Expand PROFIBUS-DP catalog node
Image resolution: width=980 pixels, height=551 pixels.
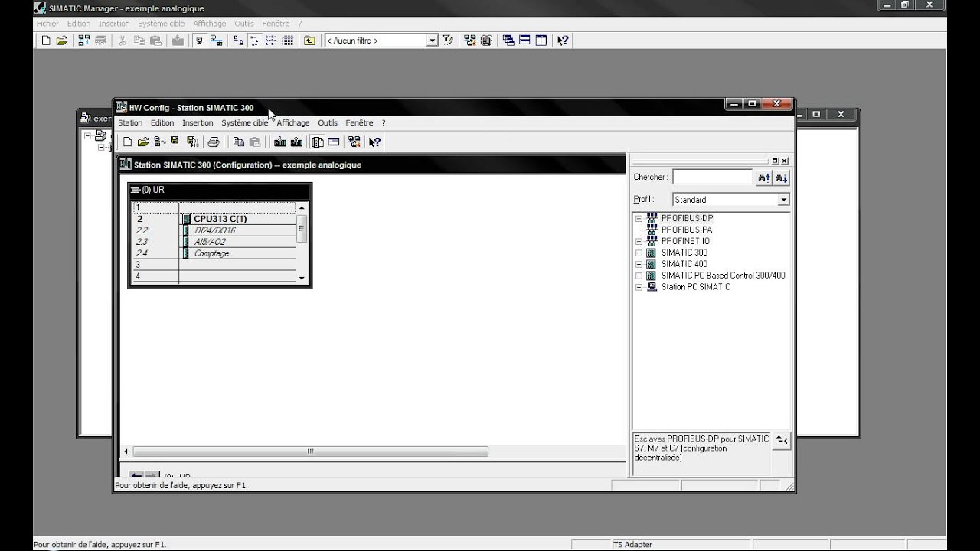coord(639,218)
